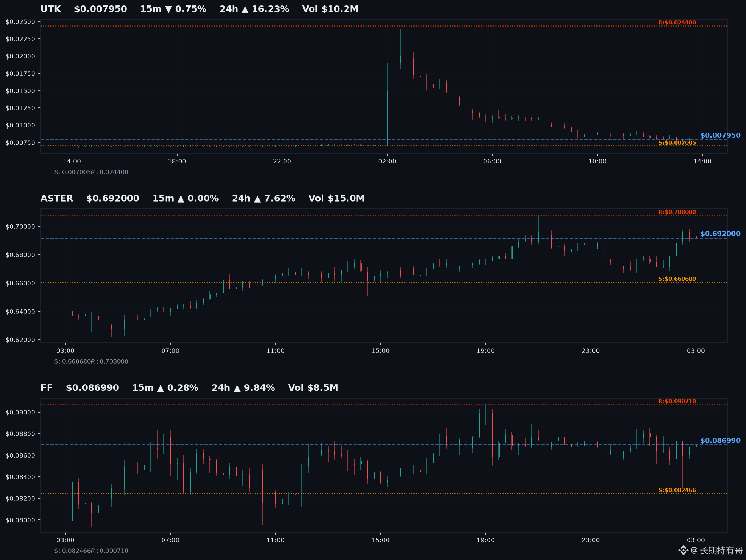The height and width of the screenshot is (560, 746).
Task: Select the 11:00 time label on FF chart
Action: [x=276, y=540]
